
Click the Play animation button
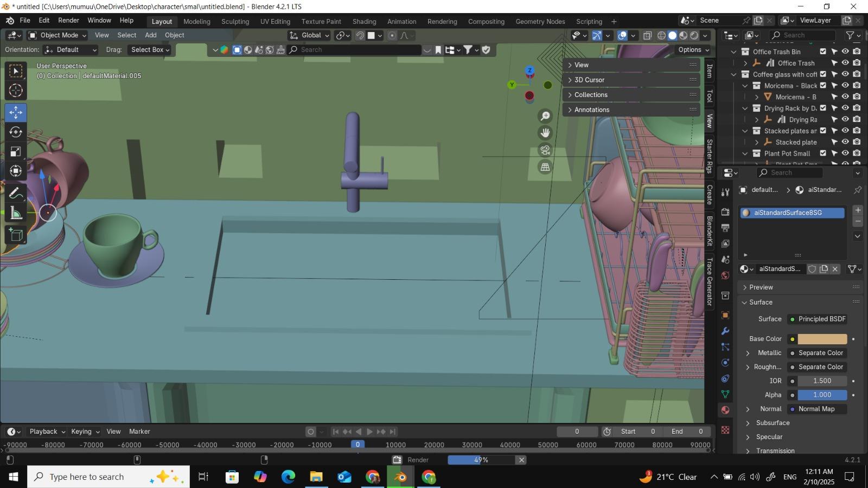369,432
